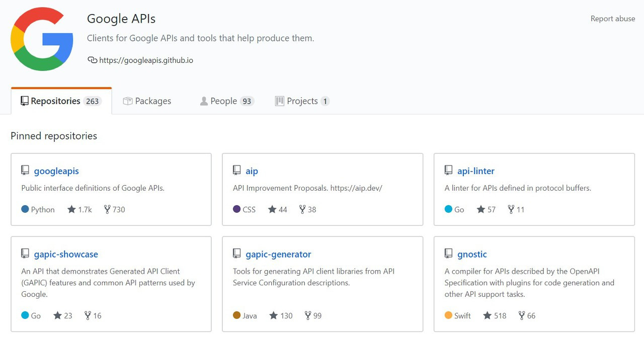Click star icon on gnostic repository
This screenshot has height=341, width=644.
(x=487, y=315)
